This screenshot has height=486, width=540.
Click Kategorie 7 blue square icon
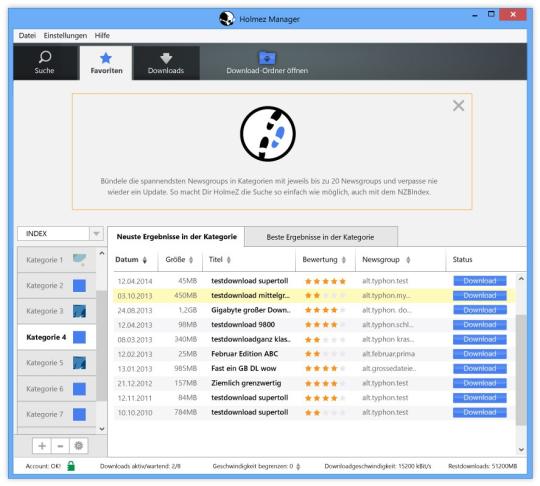click(x=79, y=414)
